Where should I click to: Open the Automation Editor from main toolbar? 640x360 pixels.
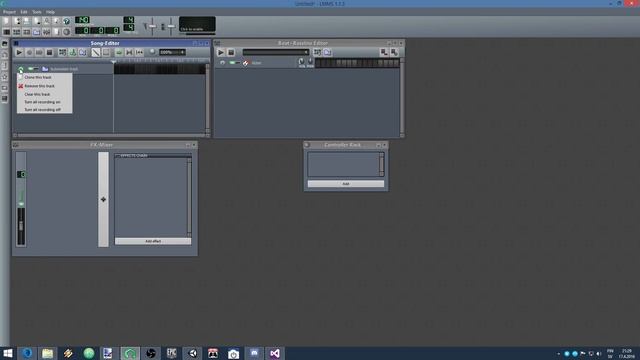point(37,31)
